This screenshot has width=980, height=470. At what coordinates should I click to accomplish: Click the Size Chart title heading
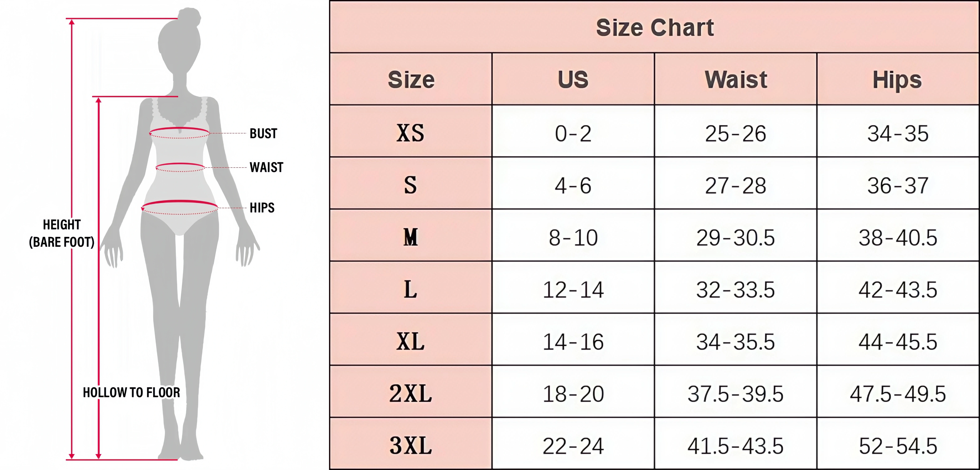pyautogui.click(x=654, y=27)
